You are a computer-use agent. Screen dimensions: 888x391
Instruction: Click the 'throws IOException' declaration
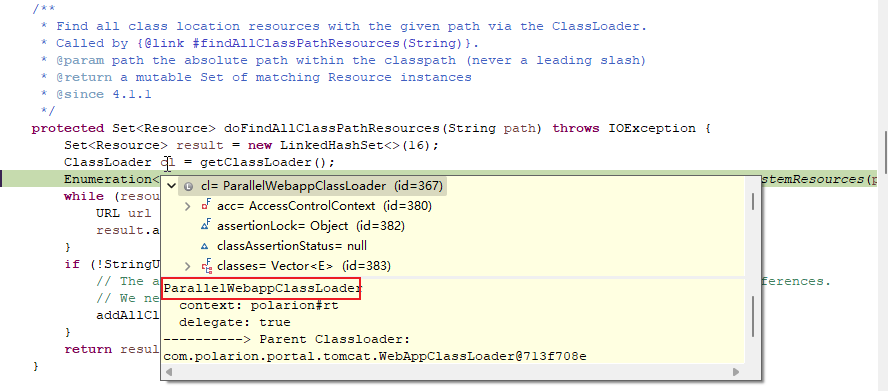click(x=624, y=129)
